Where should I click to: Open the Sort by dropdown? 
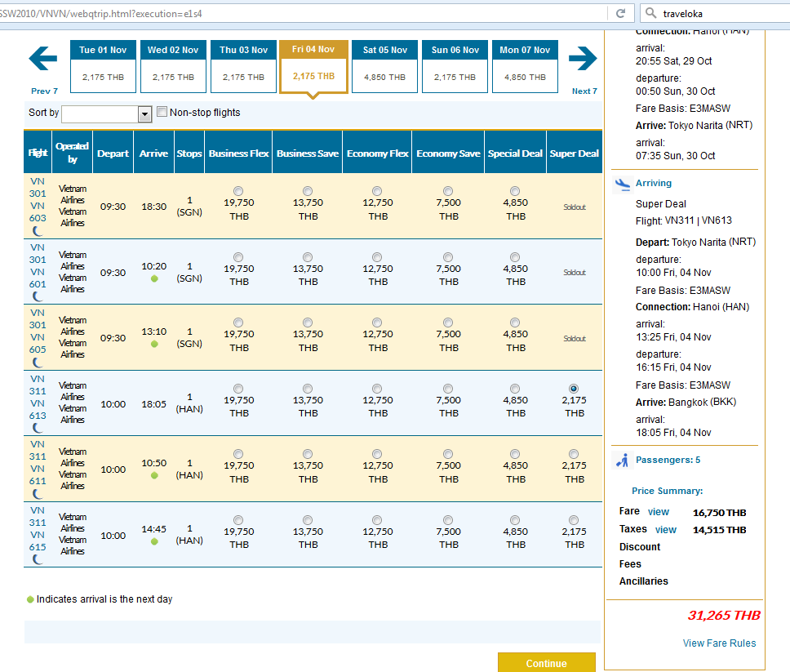point(106,114)
